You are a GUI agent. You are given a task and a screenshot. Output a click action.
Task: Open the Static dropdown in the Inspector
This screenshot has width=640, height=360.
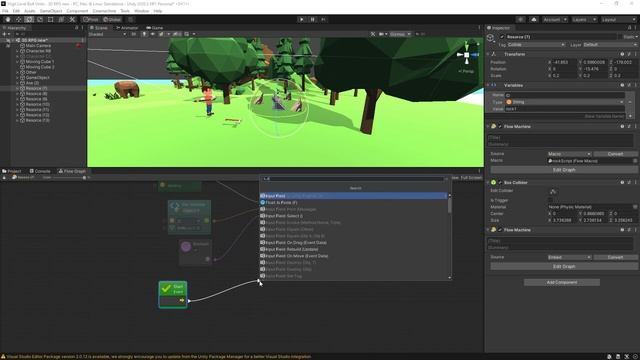(x=631, y=37)
